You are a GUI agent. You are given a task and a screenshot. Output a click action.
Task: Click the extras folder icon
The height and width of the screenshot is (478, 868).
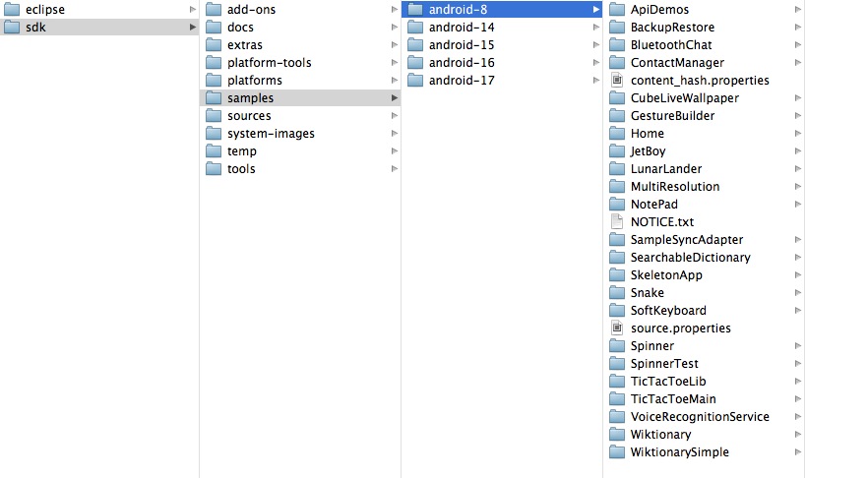pos(214,45)
